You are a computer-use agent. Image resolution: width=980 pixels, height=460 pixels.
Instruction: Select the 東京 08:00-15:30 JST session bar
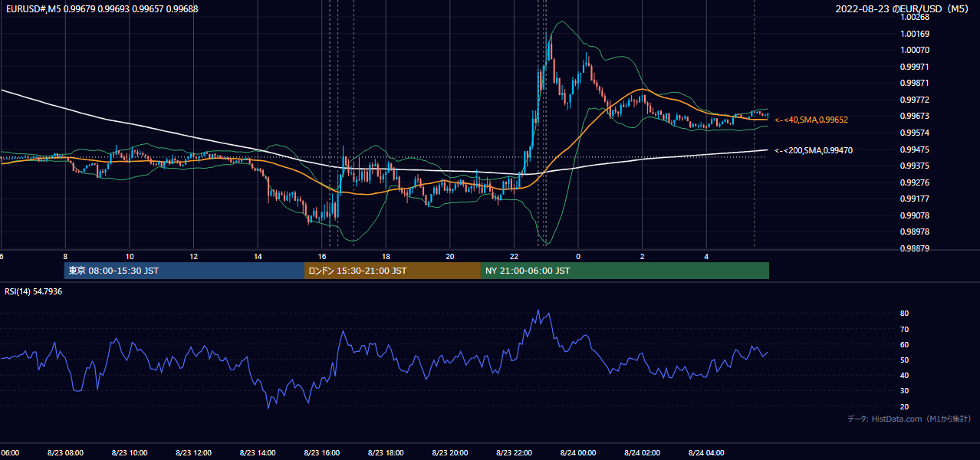pos(185,271)
